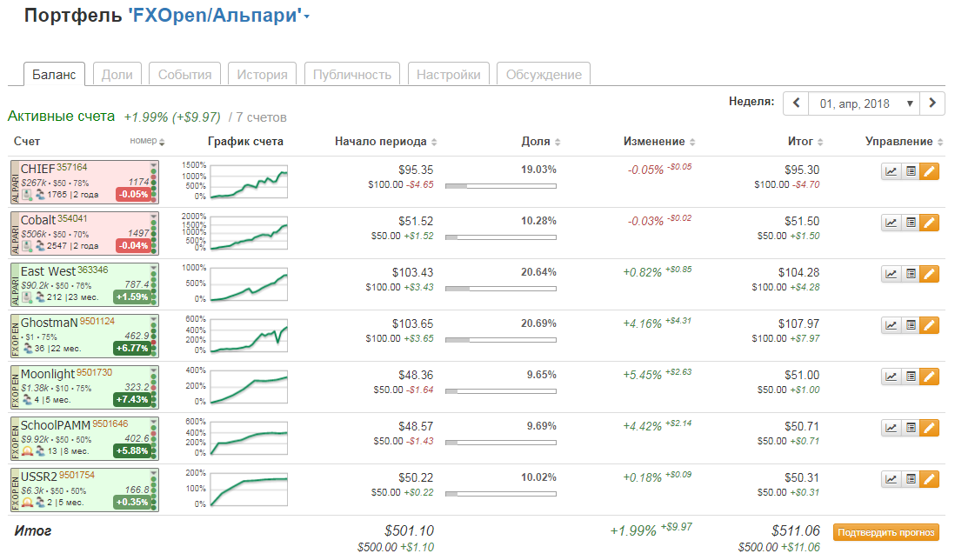Edit the Moonlight account with the pencil icon
The height and width of the screenshot is (560, 955).
coord(930,377)
